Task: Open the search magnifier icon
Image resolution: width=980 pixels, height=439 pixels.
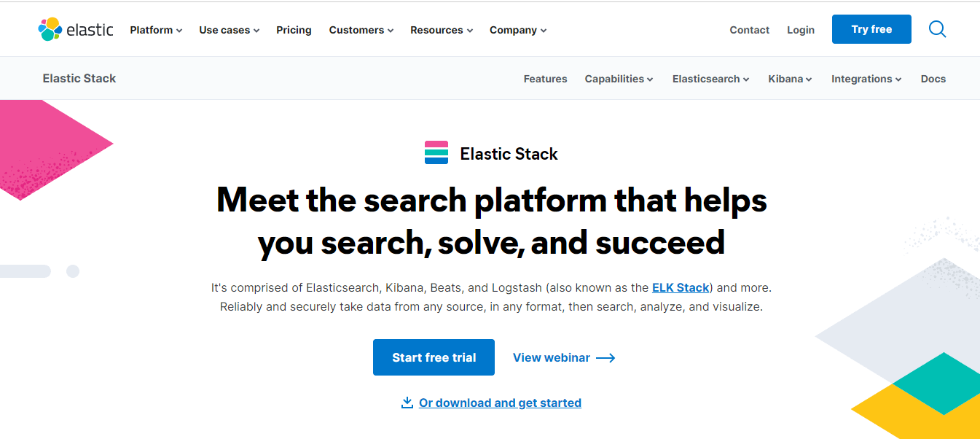Action: pyautogui.click(x=937, y=29)
